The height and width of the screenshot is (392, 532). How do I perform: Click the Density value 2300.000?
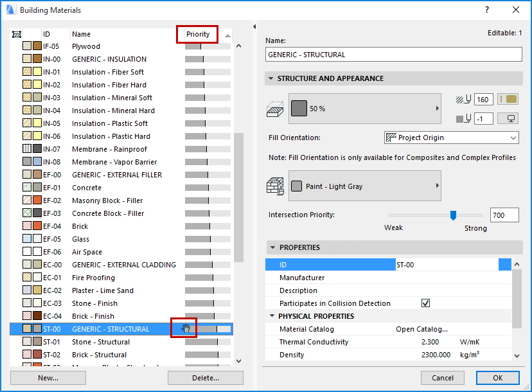[436, 355]
